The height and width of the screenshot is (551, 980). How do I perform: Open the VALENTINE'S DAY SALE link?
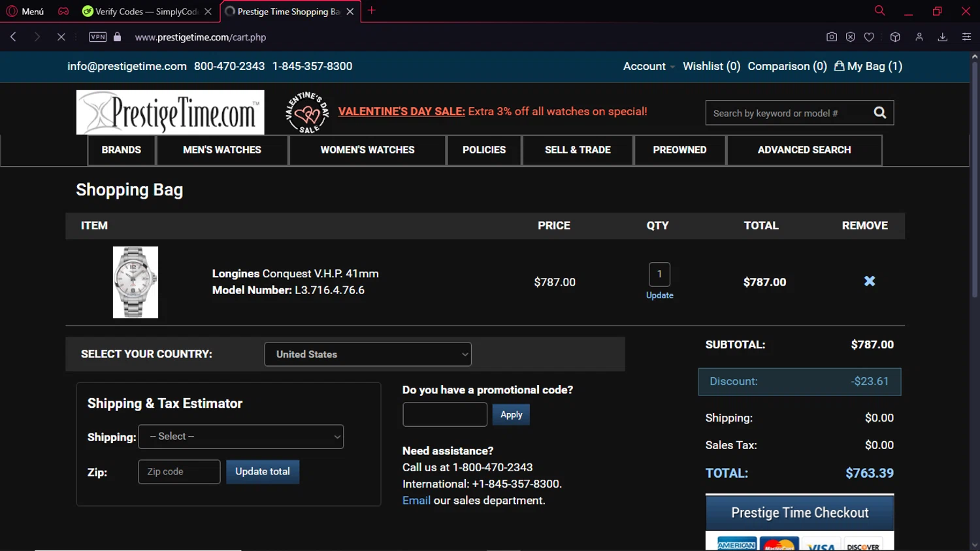point(402,111)
